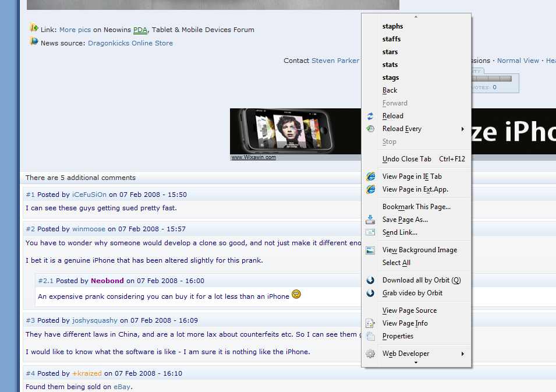The image size is (556, 392).
Task: Open the Dragonkicks Online Store link
Action: pyautogui.click(x=130, y=43)
